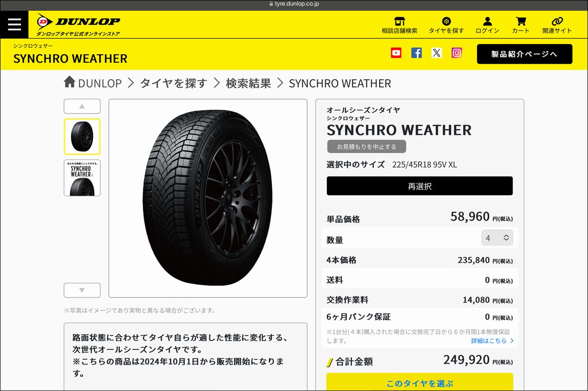Viewport: 588px width, 391px height.
Task: Click the 14,080 交換作業料 fee value
Action: (476, 300)
